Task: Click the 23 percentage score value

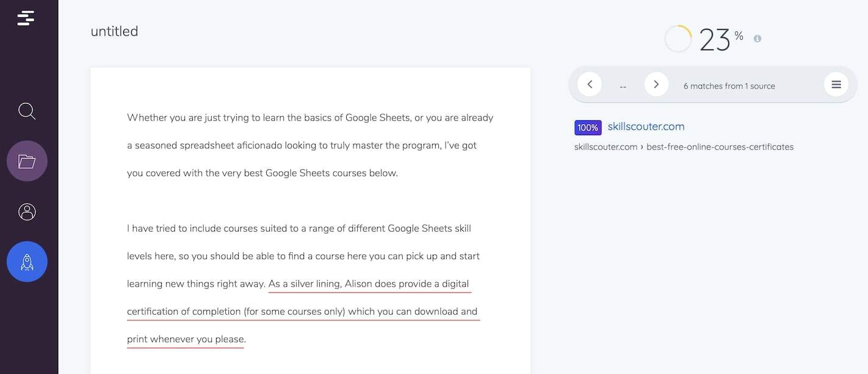Action: click(715, 40)
